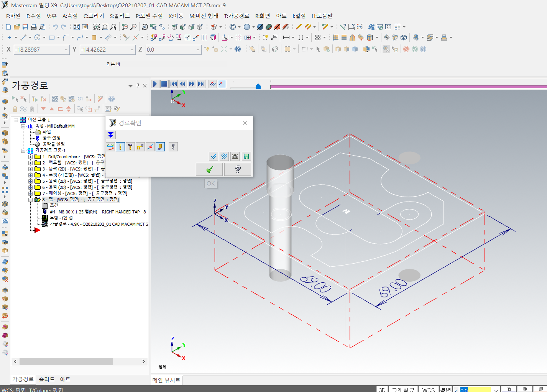The width and height of the screenshot is (547, 392).
Task: Open help in the 경로확인 dialog
Action: [238, 169]
